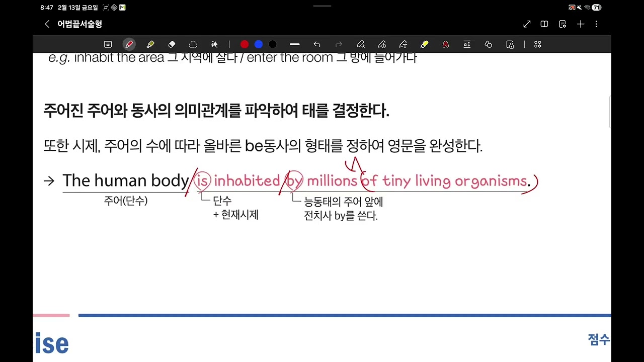Tap the label '주어(단수)'

point(126,201)
